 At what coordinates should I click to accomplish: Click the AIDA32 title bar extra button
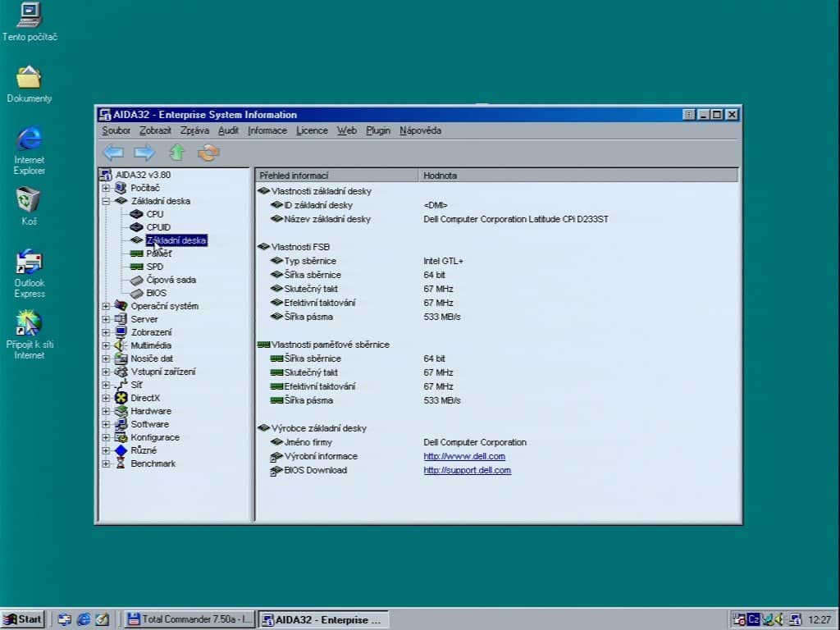(689, 115)
